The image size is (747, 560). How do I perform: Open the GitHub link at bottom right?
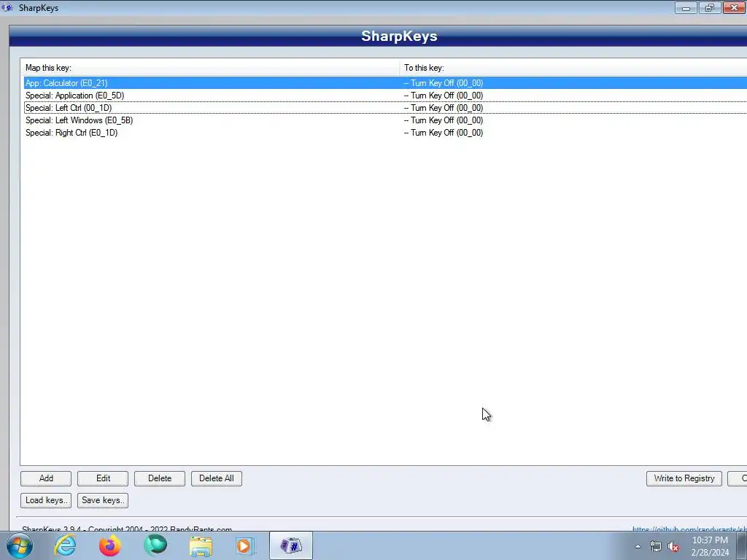[x=689, y=529]
